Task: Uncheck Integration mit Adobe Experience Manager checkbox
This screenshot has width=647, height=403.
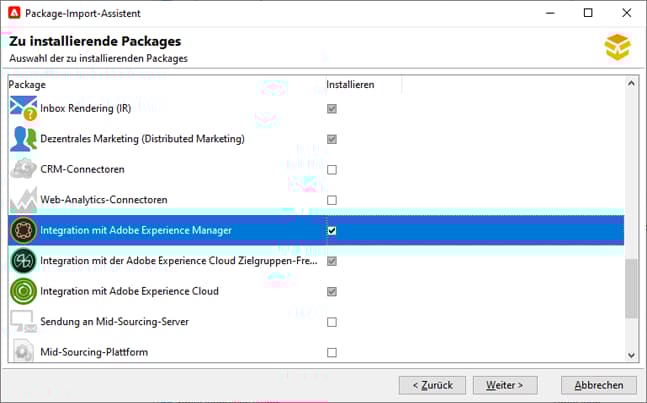Action: coord(332,231)
